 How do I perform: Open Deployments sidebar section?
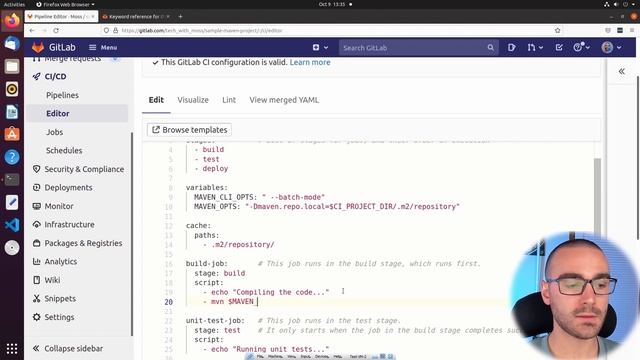click(x=68, y=187)
